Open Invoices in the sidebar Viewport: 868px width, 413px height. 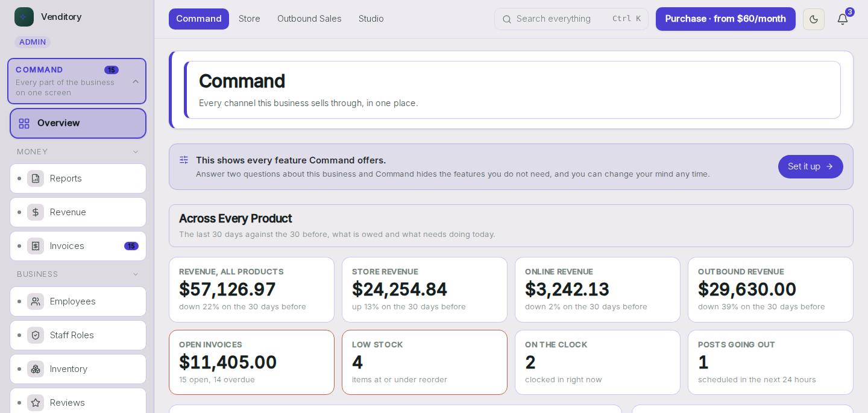(78, 246)
